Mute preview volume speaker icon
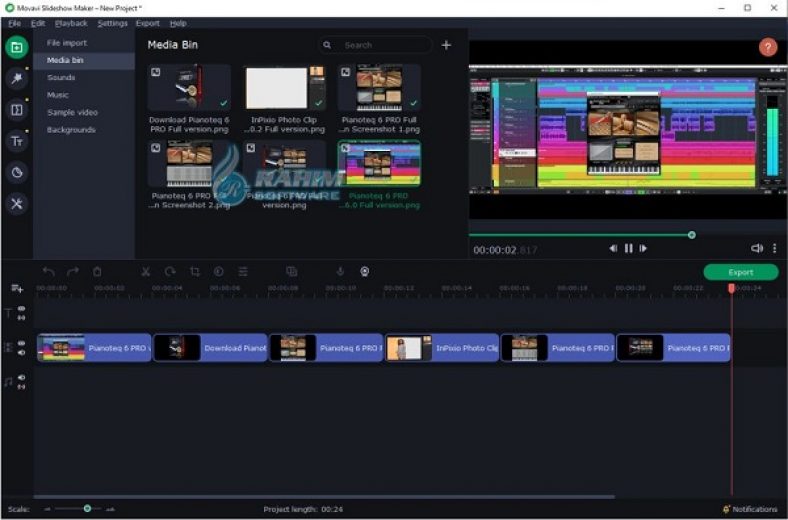The width and height of the screenshot is (788, 520). [x=757, y=248]
